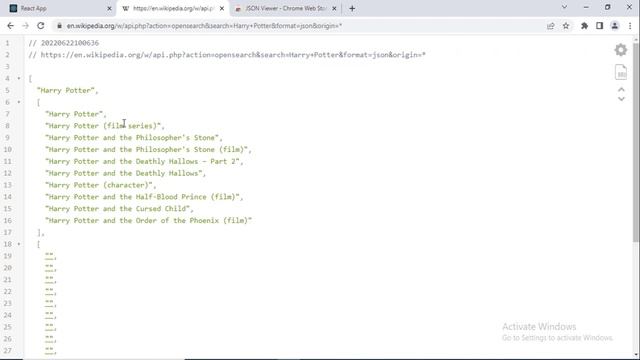Select "Order of the Phoenix (film)" entry
Viewport: 640px width, 360px height.
[149, 220]
